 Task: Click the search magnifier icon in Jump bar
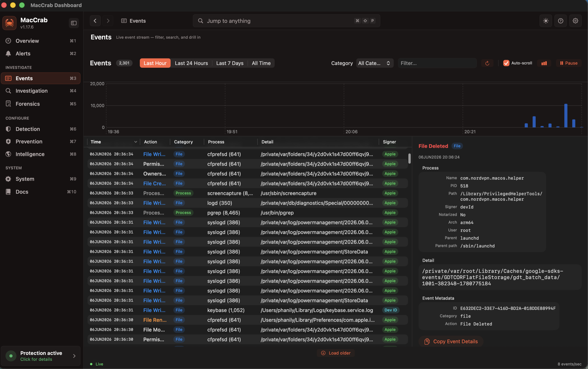coord(201,21)
